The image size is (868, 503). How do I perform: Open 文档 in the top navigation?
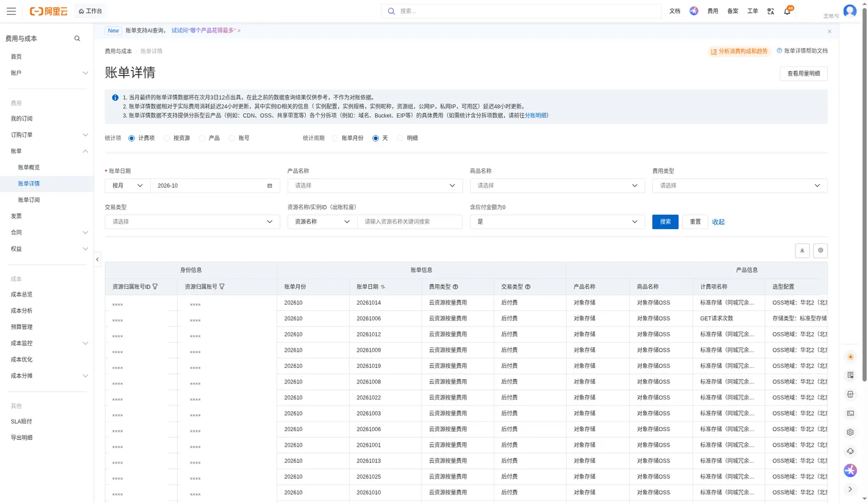675,11
